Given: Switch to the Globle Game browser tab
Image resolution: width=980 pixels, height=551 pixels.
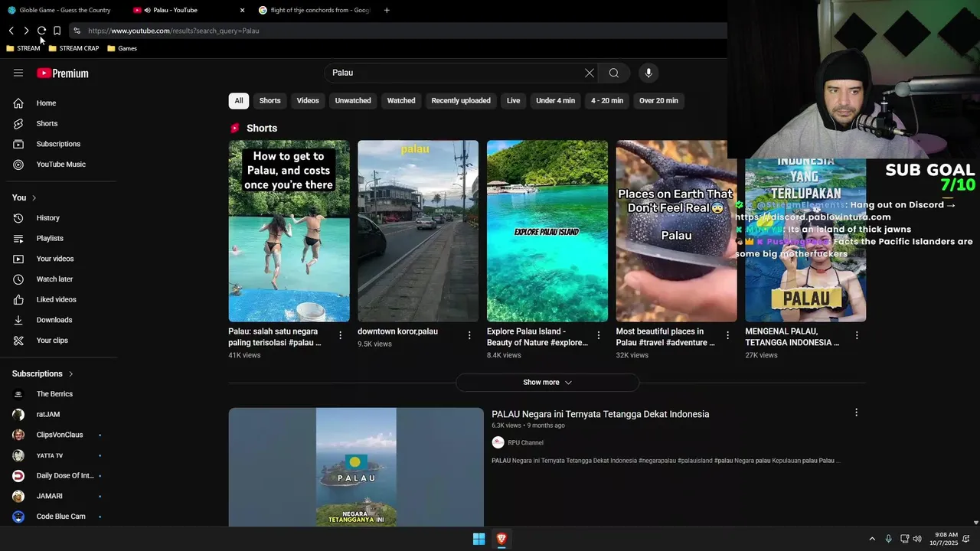Looking at the screenshot, I should [x=64, y=10].
